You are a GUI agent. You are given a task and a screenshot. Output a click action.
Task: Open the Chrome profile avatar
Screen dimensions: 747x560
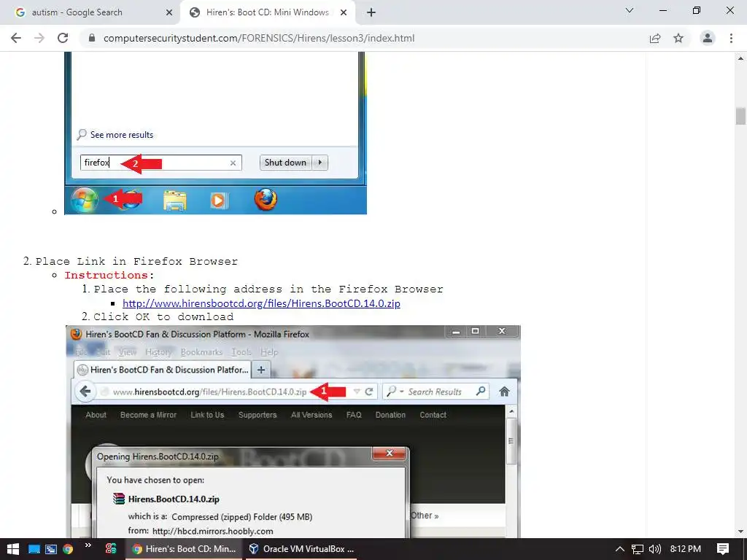tap(708, 38)
